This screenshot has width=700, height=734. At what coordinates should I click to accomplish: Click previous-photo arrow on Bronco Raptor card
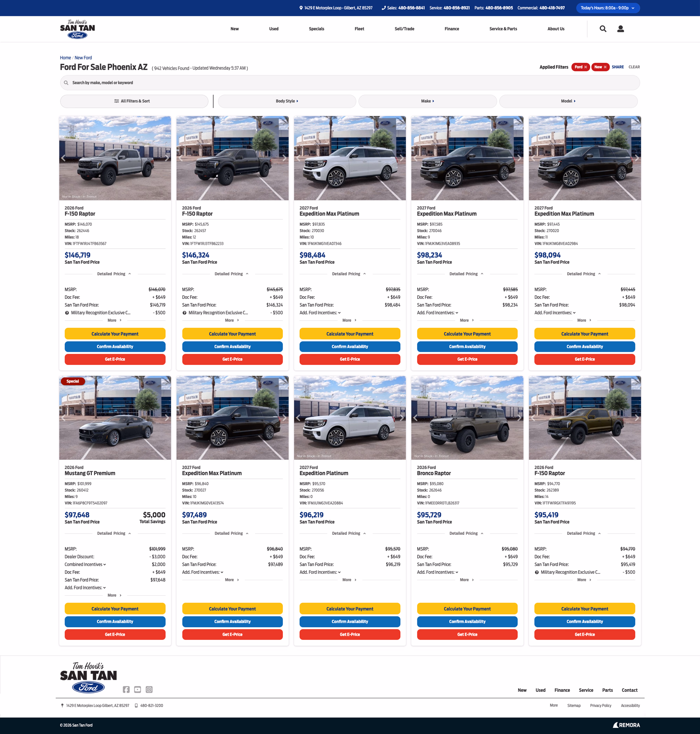click(x=416, y=418)
